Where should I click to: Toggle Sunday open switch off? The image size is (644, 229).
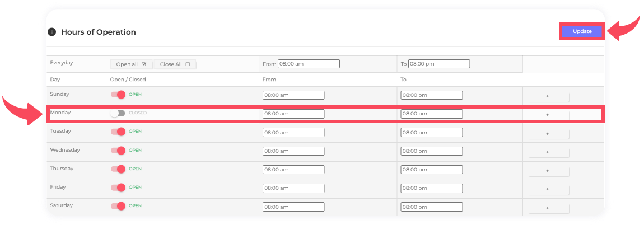(x=118, y=95)
